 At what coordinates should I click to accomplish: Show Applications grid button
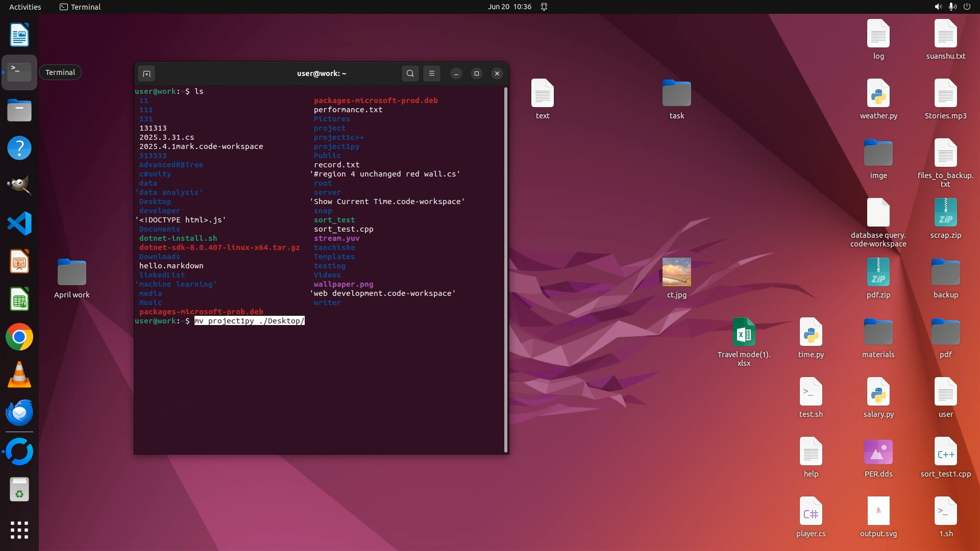(x=19, y=530)
